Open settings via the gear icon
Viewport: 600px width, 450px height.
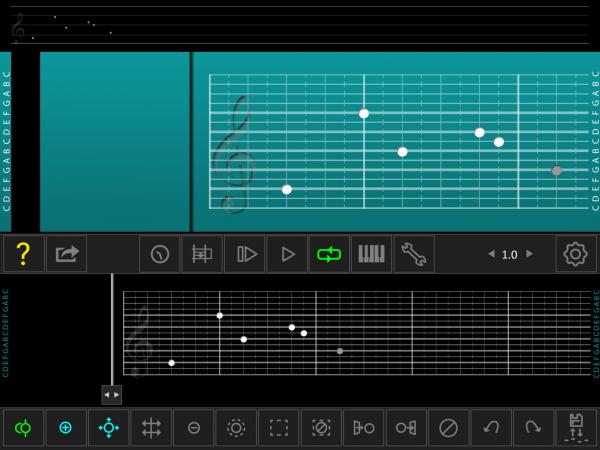coord(576,254)
